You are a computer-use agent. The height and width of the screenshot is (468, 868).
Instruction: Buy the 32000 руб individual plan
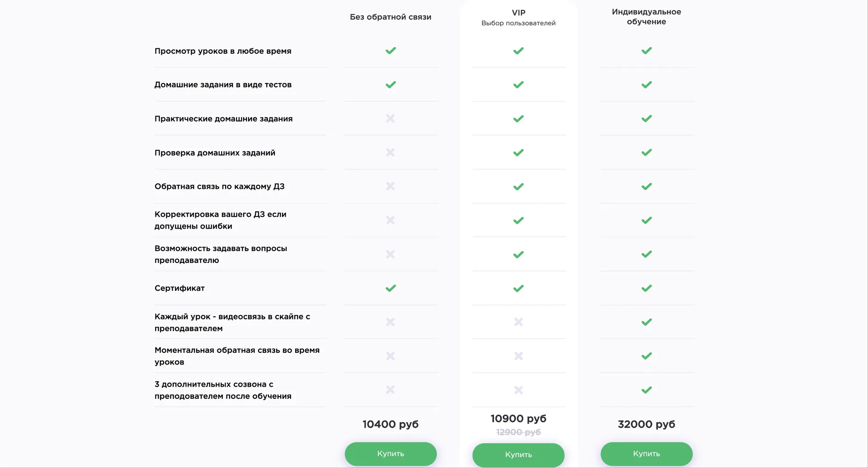pyautogui.click(x=646, y=454)
